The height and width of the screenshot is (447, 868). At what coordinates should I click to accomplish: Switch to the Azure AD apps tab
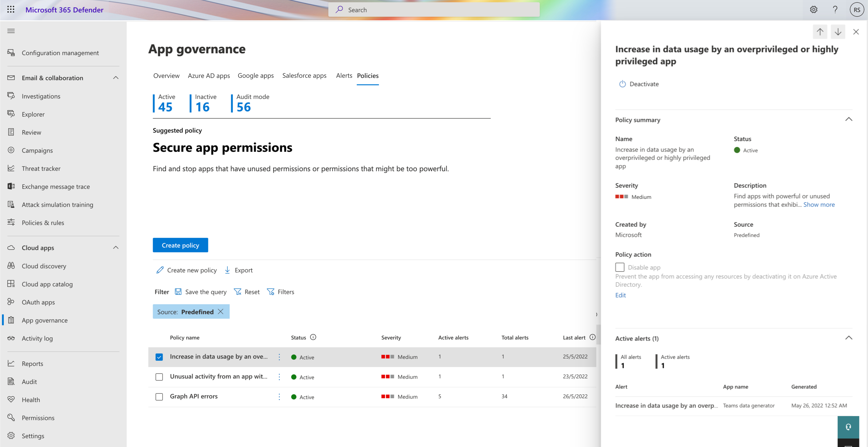coord(209,75)
